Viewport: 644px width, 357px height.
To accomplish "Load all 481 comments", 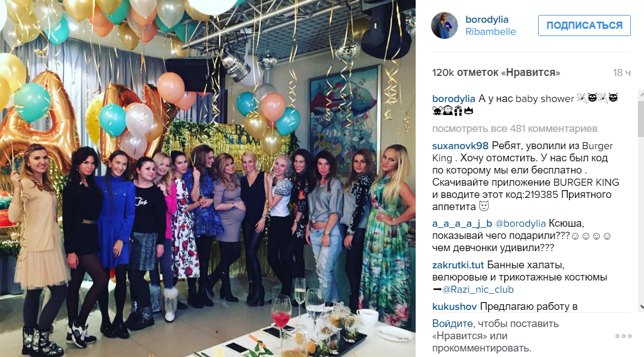I will (x=515, y=129).
